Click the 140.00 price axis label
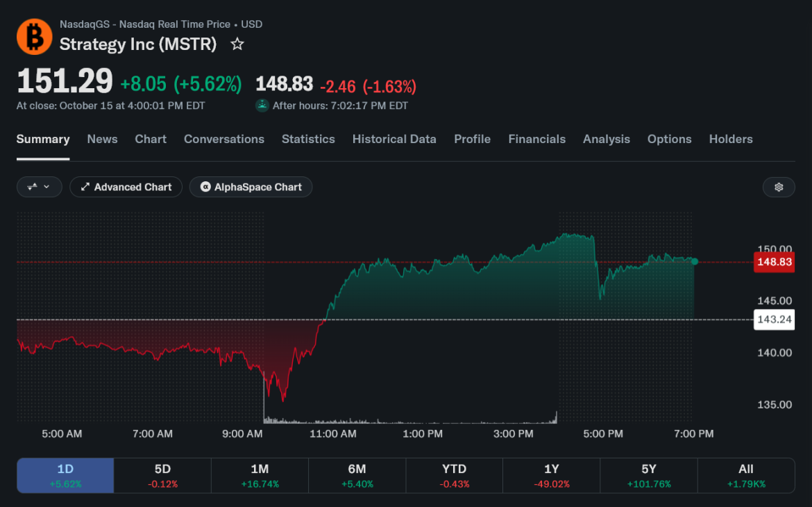This screenshot has width=812, height=507. tap(775, 353)
